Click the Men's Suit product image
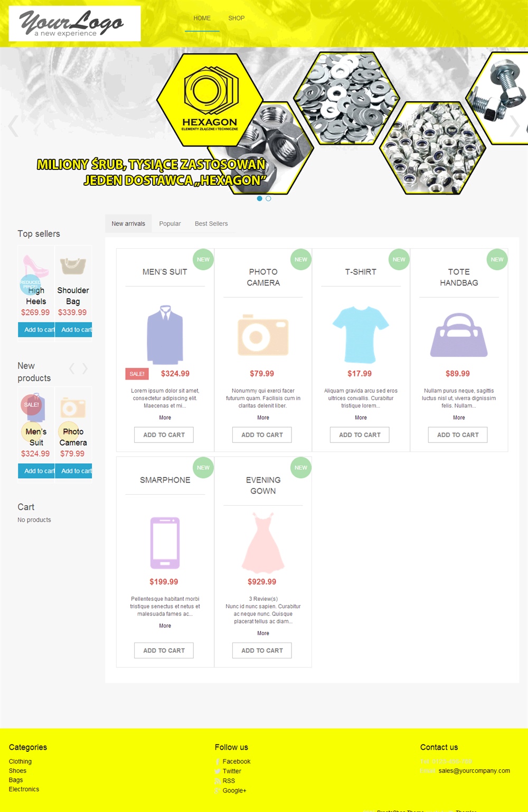 tap(165, 335)
